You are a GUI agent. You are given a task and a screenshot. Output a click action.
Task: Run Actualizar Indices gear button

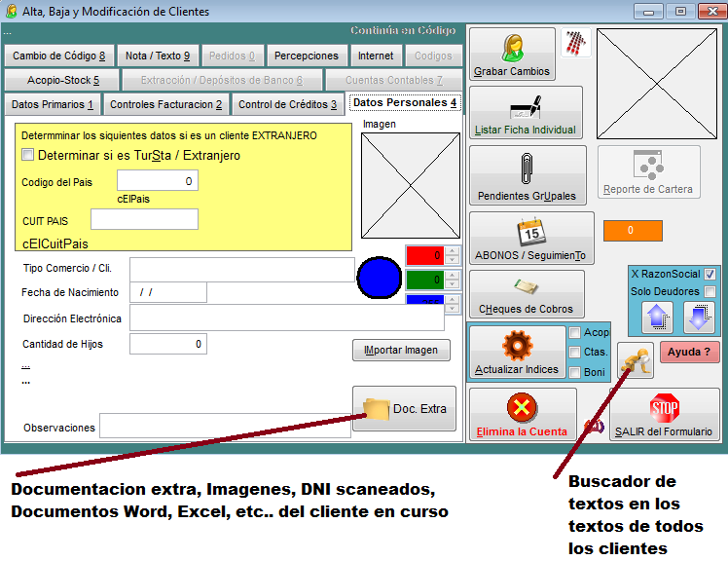516,352
